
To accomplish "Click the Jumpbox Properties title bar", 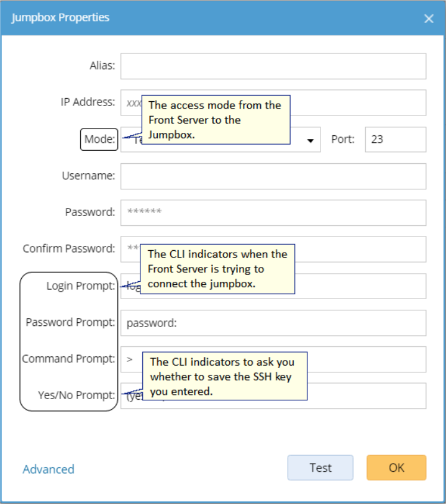I will tap(186, 18).
